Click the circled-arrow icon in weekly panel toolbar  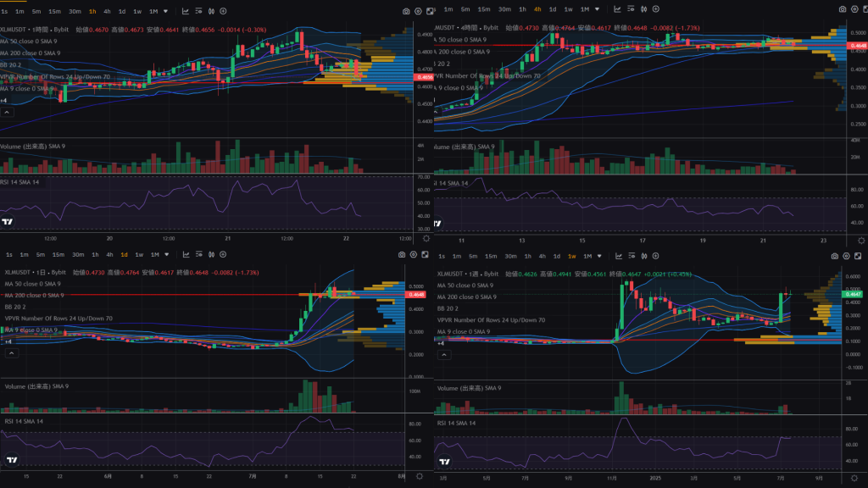(x=656, y=256)
